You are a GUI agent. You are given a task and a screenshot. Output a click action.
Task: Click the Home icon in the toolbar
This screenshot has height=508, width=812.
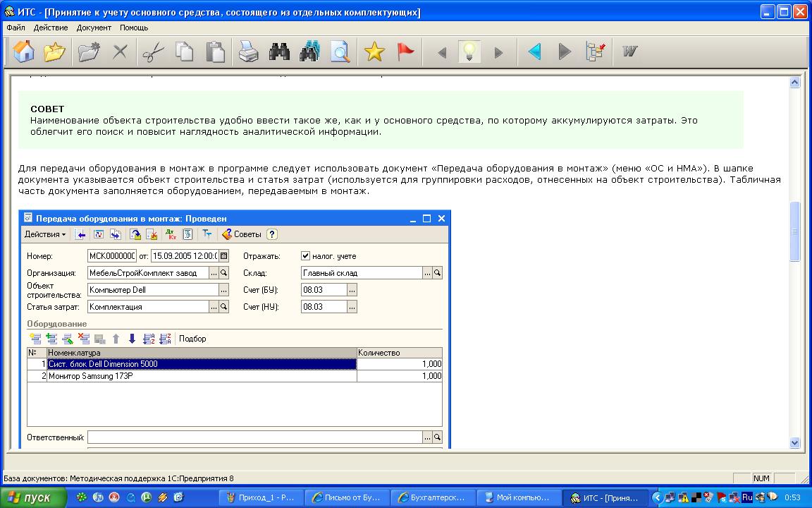click(24, 52)
